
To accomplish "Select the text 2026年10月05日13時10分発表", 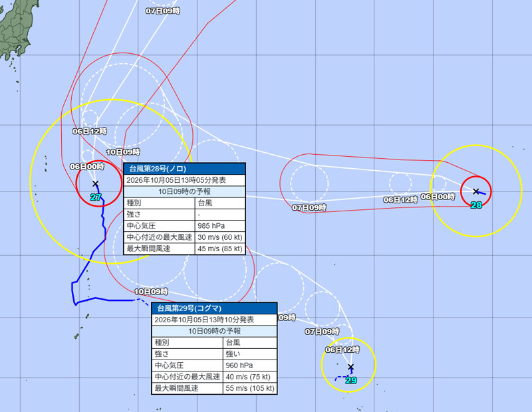I will pyautogui.click(x=204, y=320).
